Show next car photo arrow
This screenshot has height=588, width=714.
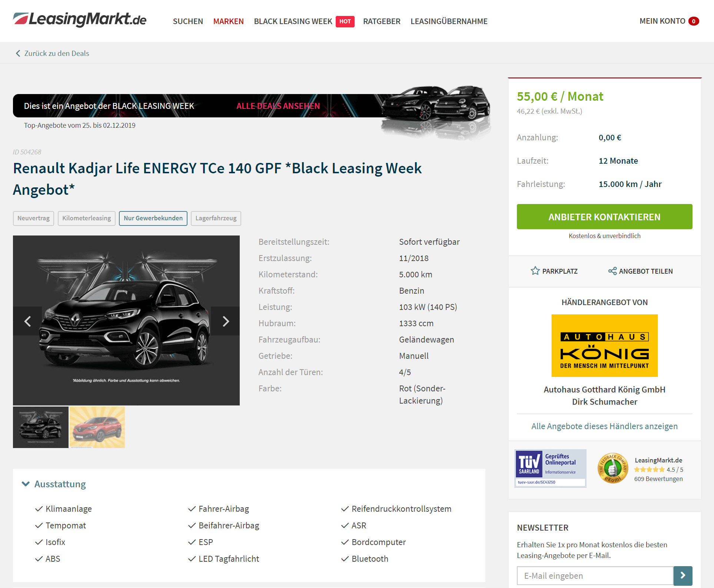[225, 321]
